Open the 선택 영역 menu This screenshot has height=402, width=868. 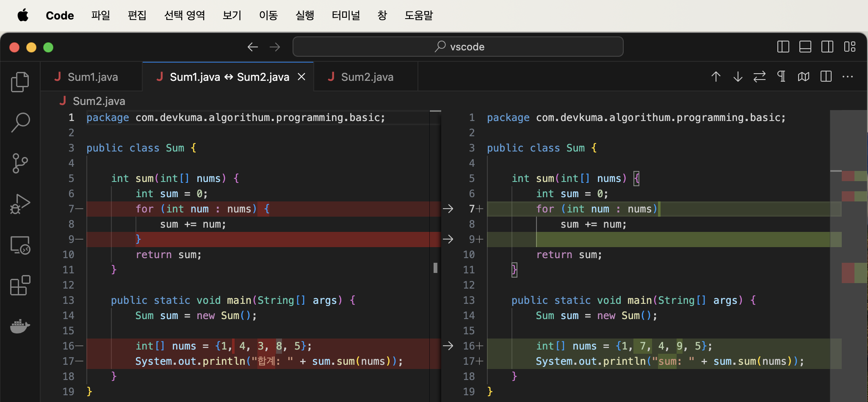(185, 16)
